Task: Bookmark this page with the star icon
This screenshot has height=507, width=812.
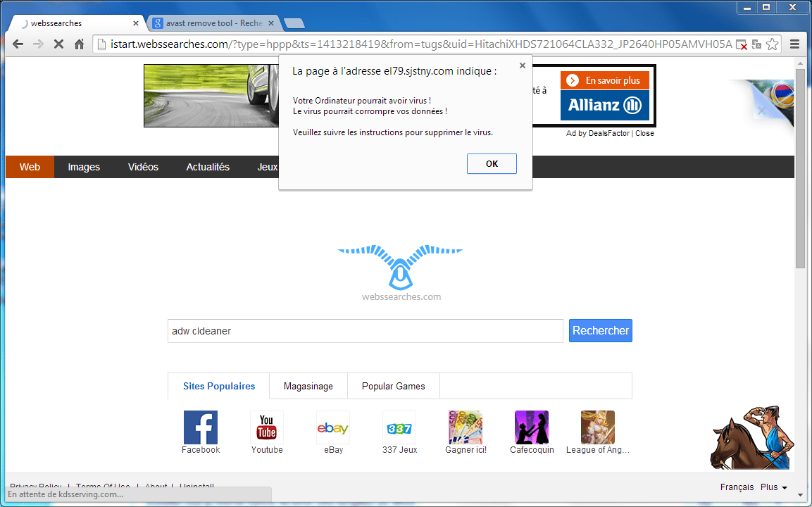Action: point(772,44)
